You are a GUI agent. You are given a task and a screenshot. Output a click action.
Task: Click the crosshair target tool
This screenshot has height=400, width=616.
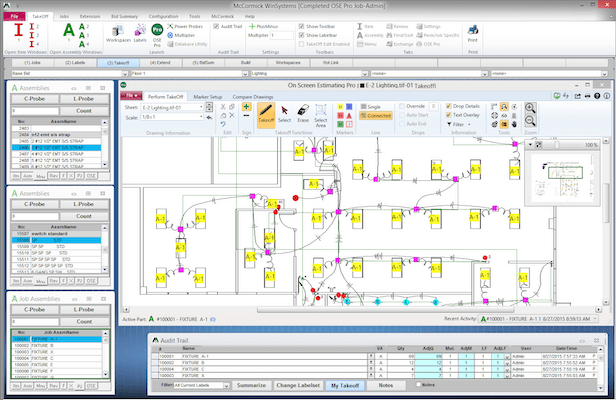(495, 116)
